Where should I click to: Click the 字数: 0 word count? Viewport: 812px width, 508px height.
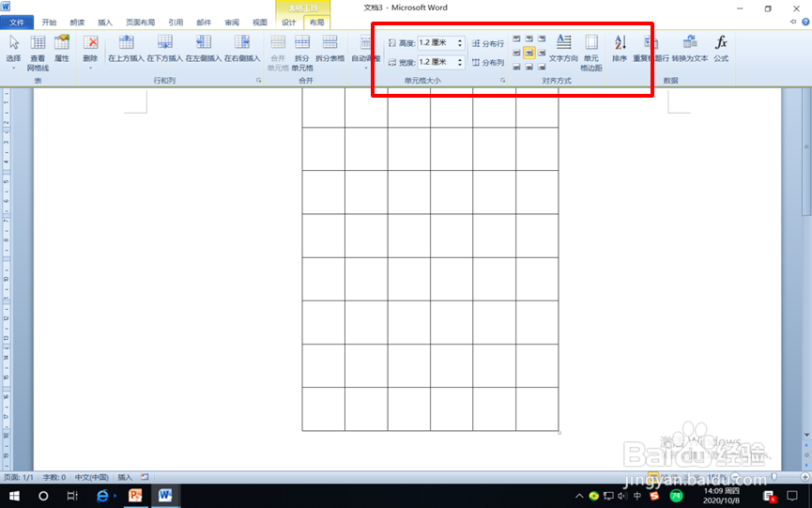pyautogui.click(x=54, y=477)
